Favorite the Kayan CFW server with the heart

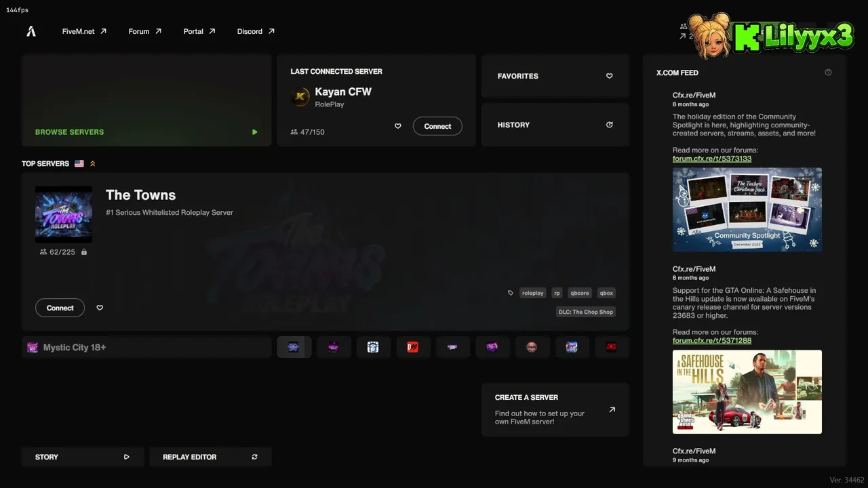(x=398, y=126)
